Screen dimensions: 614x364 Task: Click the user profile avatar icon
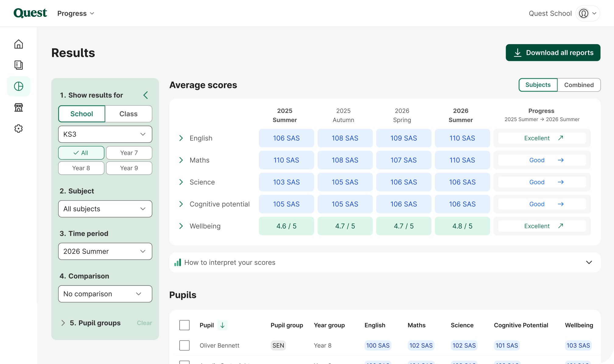584,13
